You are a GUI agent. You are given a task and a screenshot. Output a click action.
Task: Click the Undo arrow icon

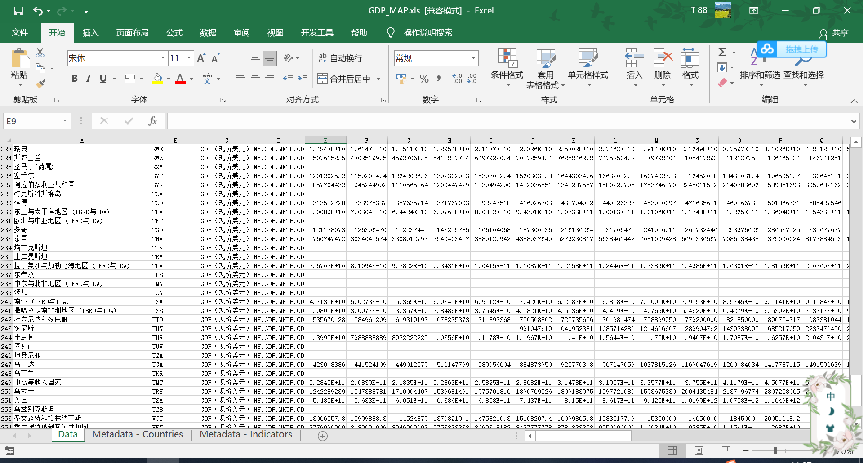point(38,11)
